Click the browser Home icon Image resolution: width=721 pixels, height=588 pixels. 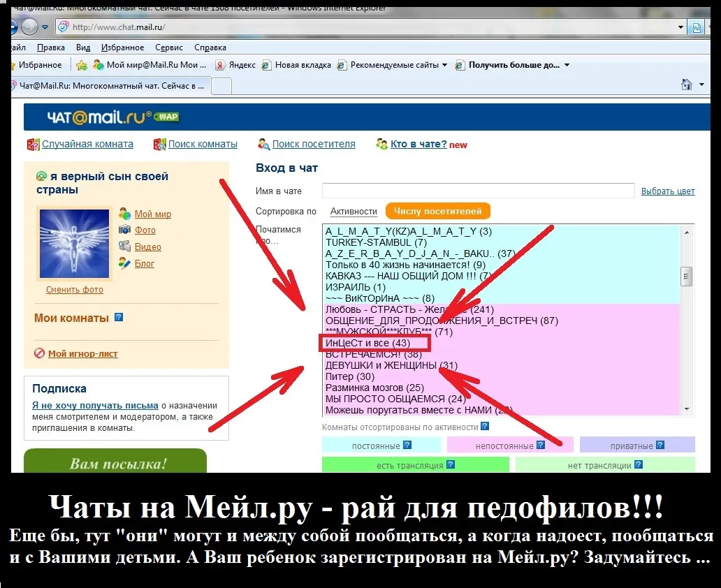pyautogui.click(x=687, y=84)
